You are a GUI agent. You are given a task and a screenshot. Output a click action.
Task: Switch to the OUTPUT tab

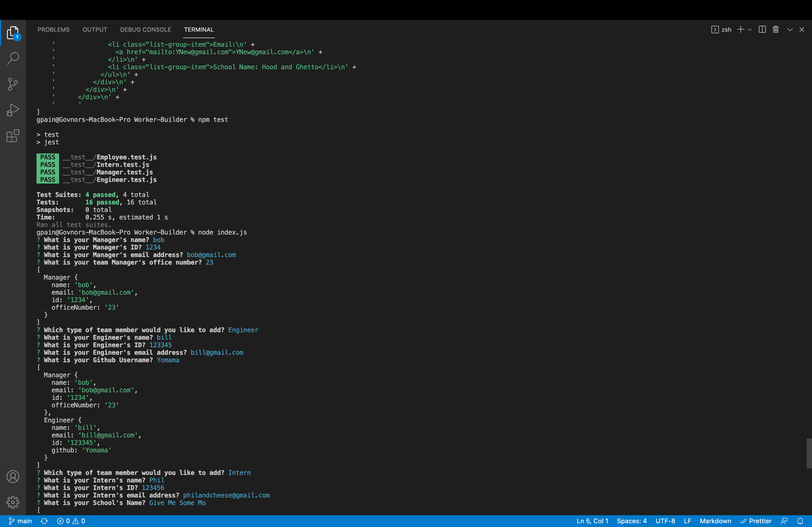(x=95, y=30)
